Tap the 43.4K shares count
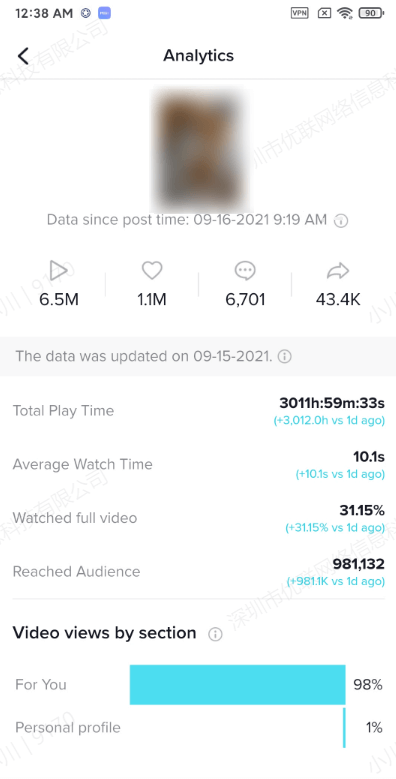Viewport: 396px width, 779px height. (338, 300)
